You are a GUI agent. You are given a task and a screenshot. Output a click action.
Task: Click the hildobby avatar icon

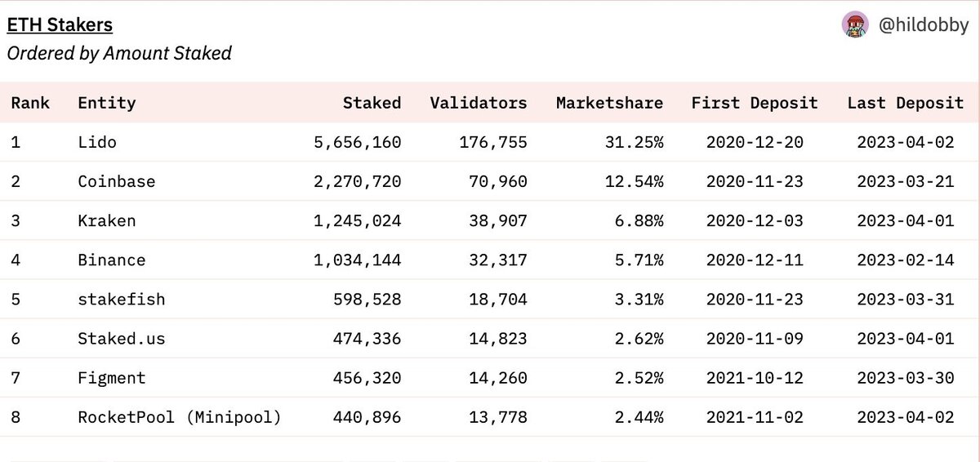coord(855,24)
